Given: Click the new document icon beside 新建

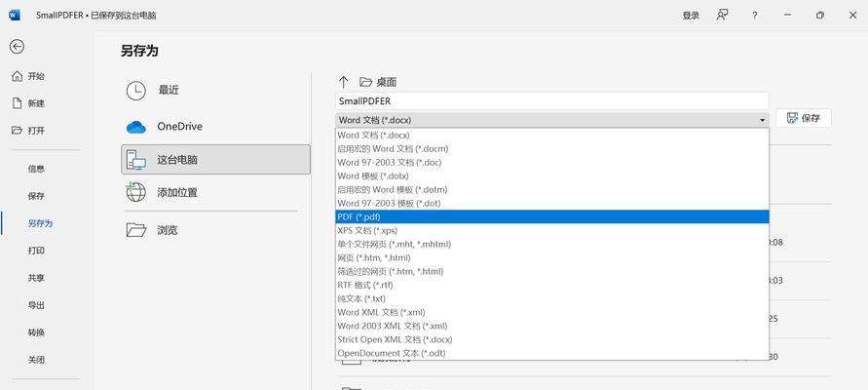Looking at the screenshot, I should (18, 103).
